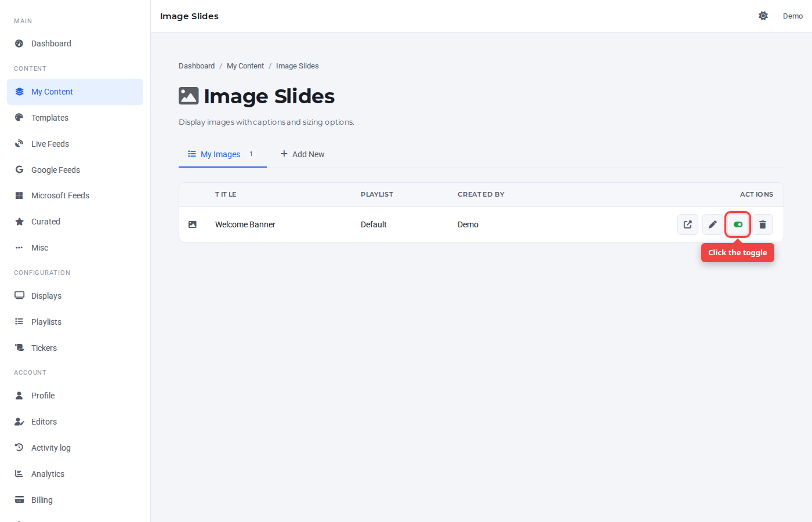Click the CREATED BY column header

(x=481, y=194)
